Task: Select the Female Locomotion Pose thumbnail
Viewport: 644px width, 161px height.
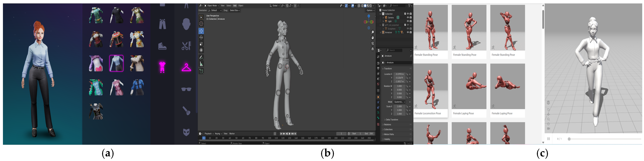Action: point(431,86)
